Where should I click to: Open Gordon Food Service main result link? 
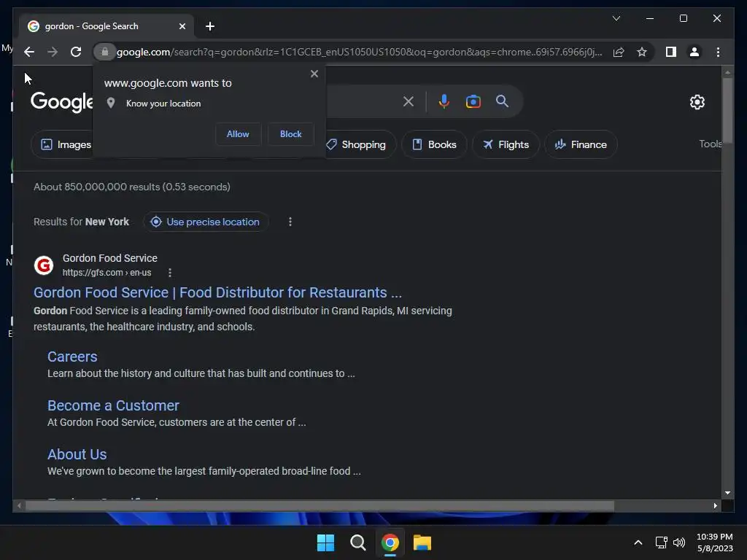click(x=217, y=292)
